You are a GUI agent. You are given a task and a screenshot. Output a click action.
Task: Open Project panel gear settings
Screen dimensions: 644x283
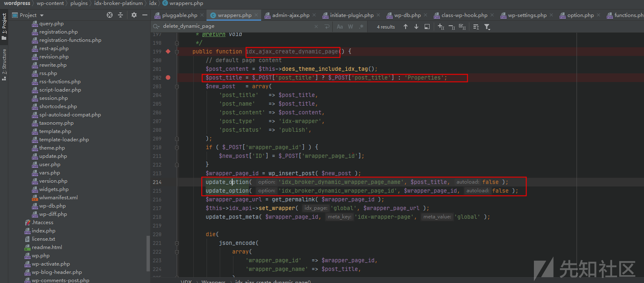[134, 15]
